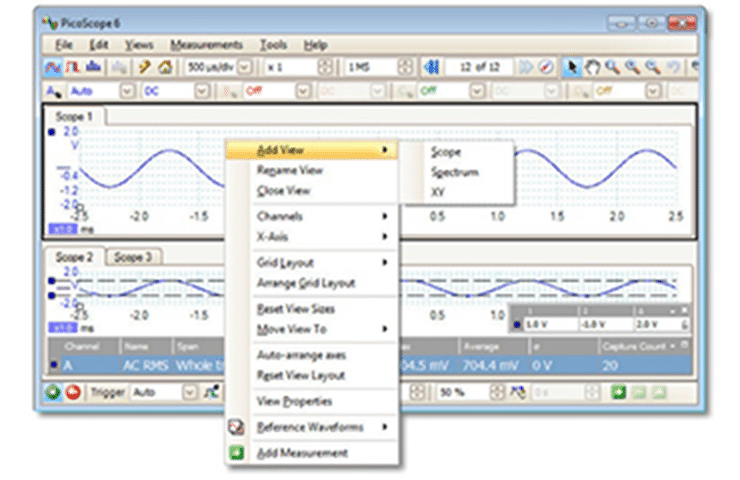Expand X-Axis submenu in context menu

(324, 236)
